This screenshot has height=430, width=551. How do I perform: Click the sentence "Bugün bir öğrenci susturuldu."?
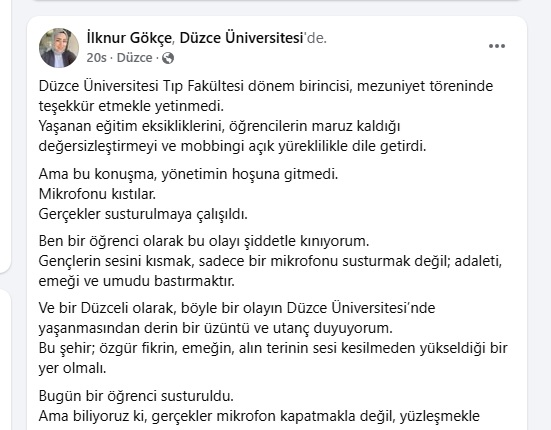pos(136,396)
